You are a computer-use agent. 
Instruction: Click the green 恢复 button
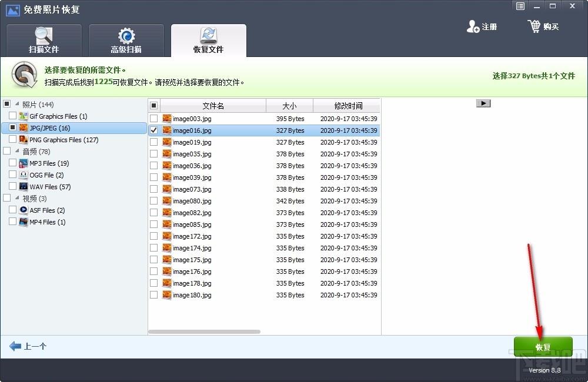(x=543, y=347)
